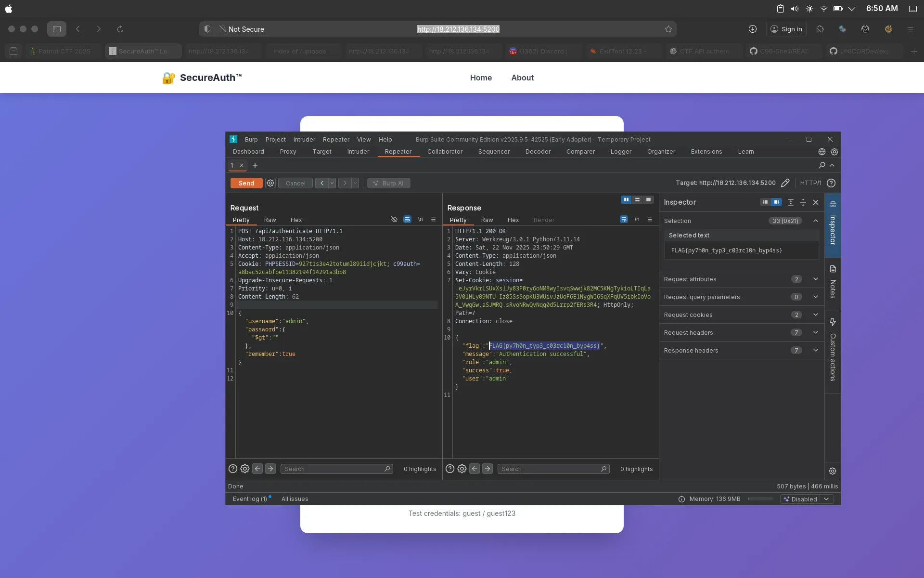Switch to the Proxy tab
Viewport: 924px width, 578px height.
pos(288,152)
